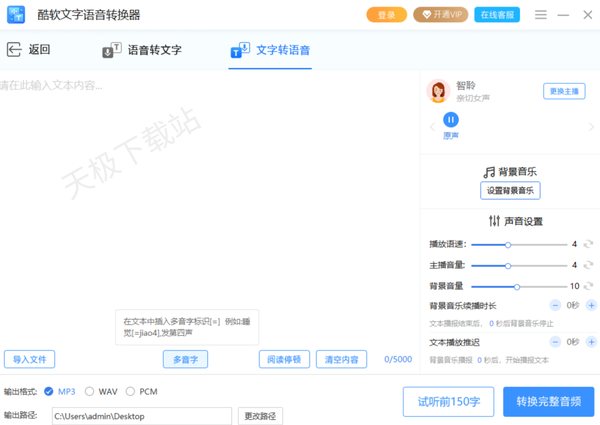Open the hamburger menu in title bar
Screen dimensions: 600x425
click(541, 15)
